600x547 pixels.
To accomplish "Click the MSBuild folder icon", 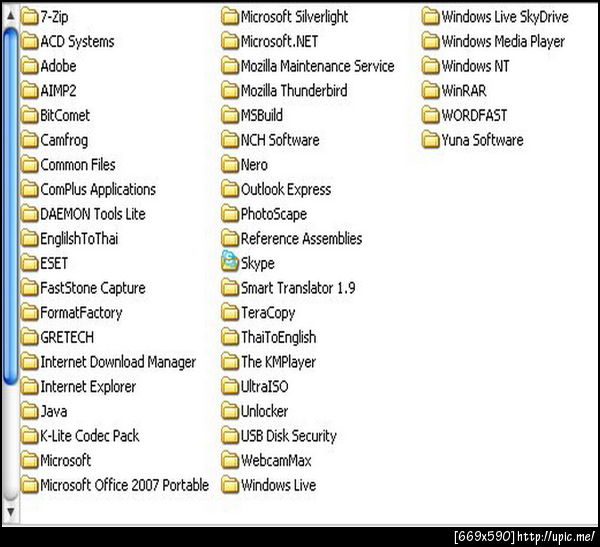I will click(x=230, y=116).
